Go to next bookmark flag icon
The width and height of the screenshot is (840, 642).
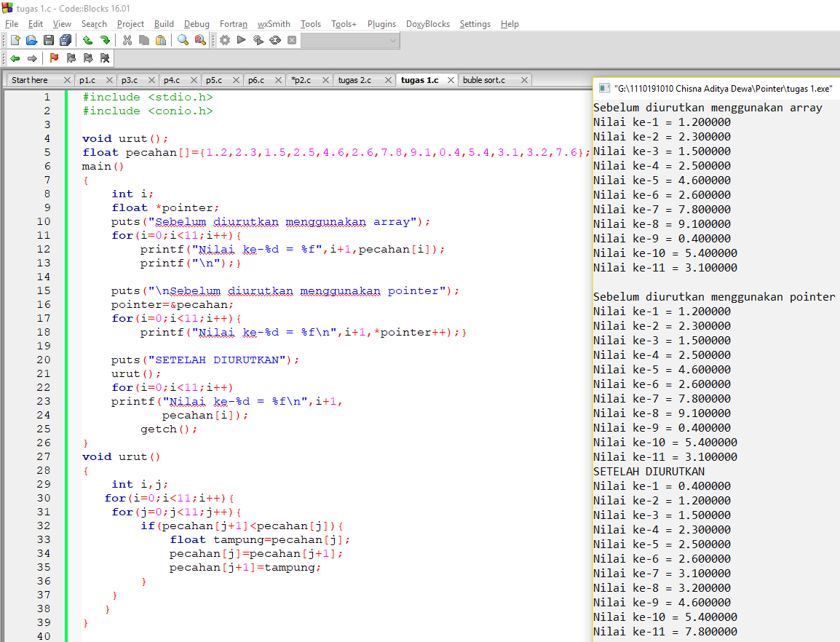click(88, 58)
